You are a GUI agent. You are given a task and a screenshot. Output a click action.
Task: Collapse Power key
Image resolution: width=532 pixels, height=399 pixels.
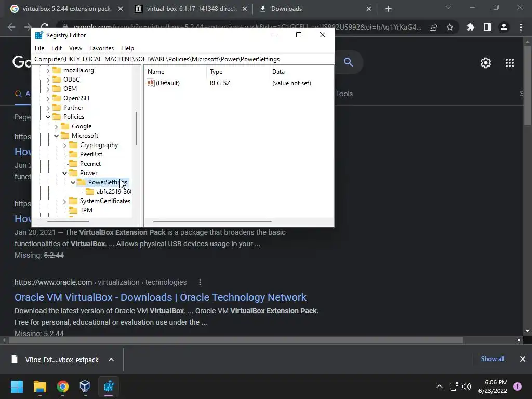click(x=64, y=173)
